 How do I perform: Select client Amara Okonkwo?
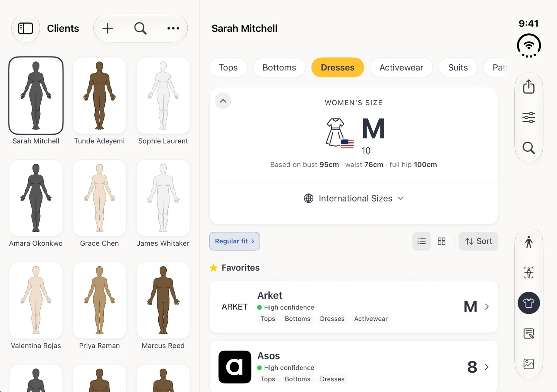36,204
